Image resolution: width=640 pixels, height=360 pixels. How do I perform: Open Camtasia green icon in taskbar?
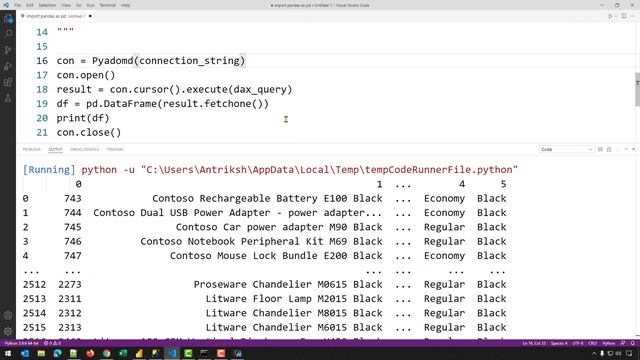188,353
